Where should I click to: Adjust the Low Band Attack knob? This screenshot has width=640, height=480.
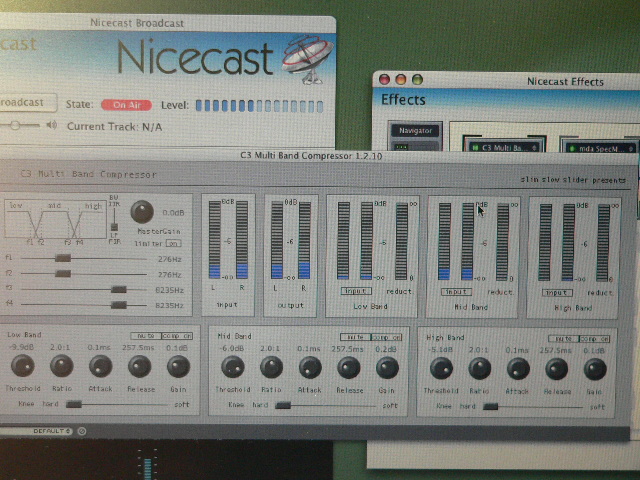[100, 366]
